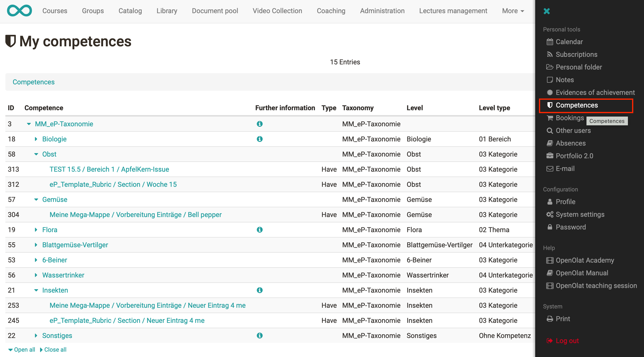Viewport: 644px width, 357px height.
Task: Close the personal tools side panel
Action: [x=546, y=11]
